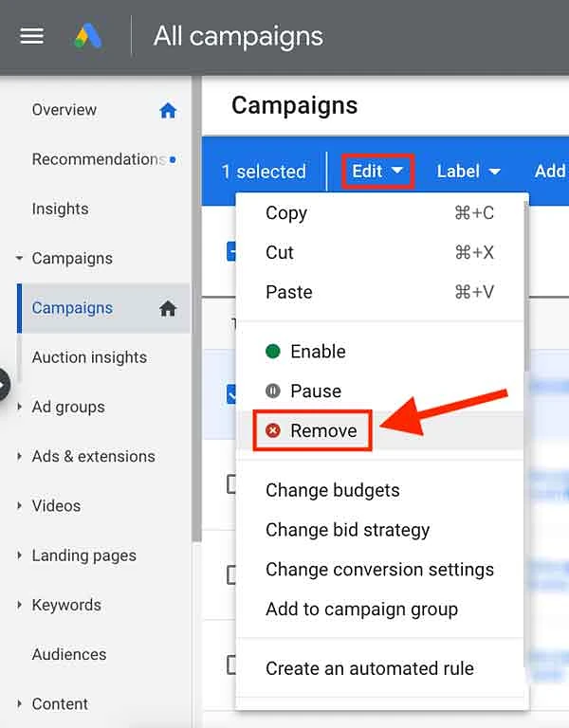Click the Add button in blue toolbar
This screenshot has width=569, height=728.
(551, 172)
